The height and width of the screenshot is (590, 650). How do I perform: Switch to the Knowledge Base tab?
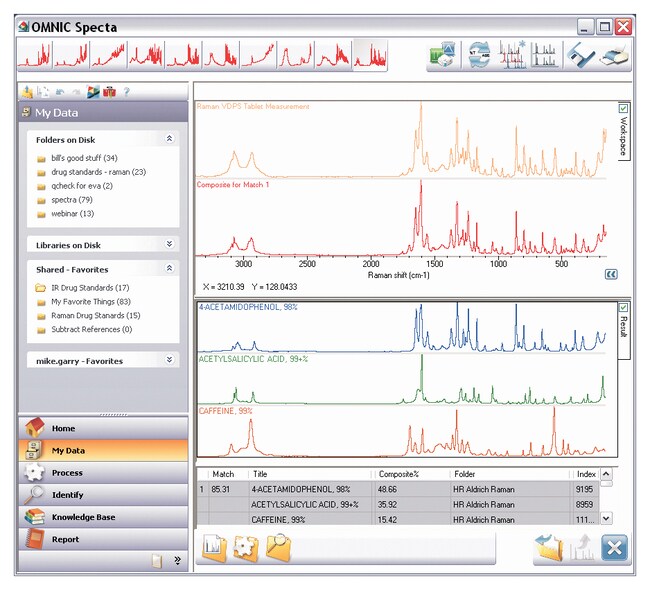click(x=84, y=516)
